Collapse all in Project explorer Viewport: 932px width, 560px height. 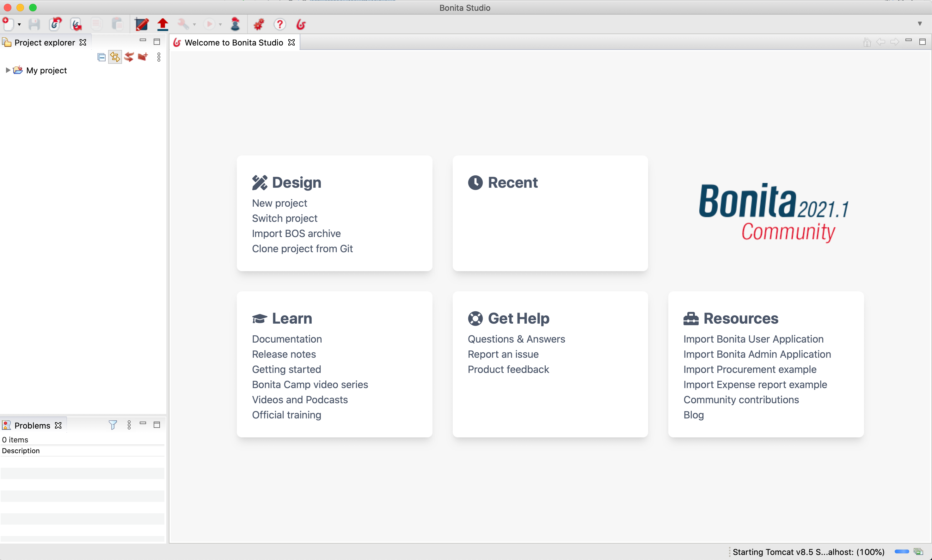pyautogui.click(x=101, y=57)
